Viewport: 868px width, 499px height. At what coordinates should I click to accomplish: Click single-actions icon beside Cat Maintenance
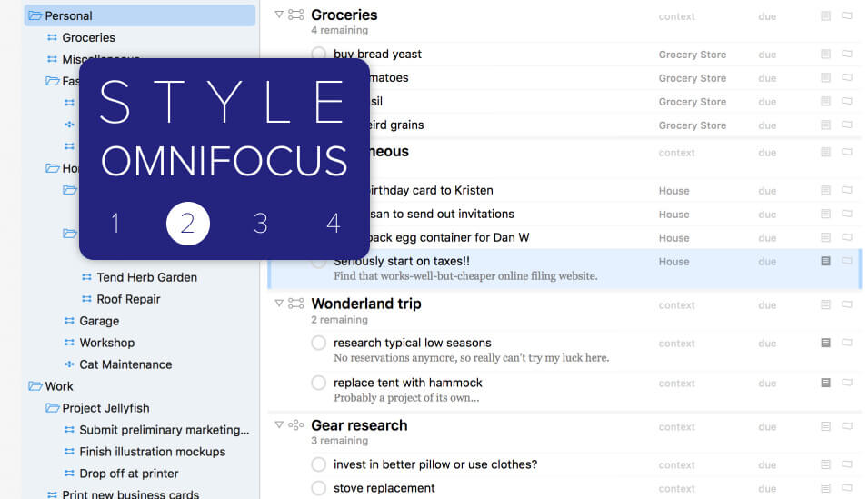tap(69, 364)
